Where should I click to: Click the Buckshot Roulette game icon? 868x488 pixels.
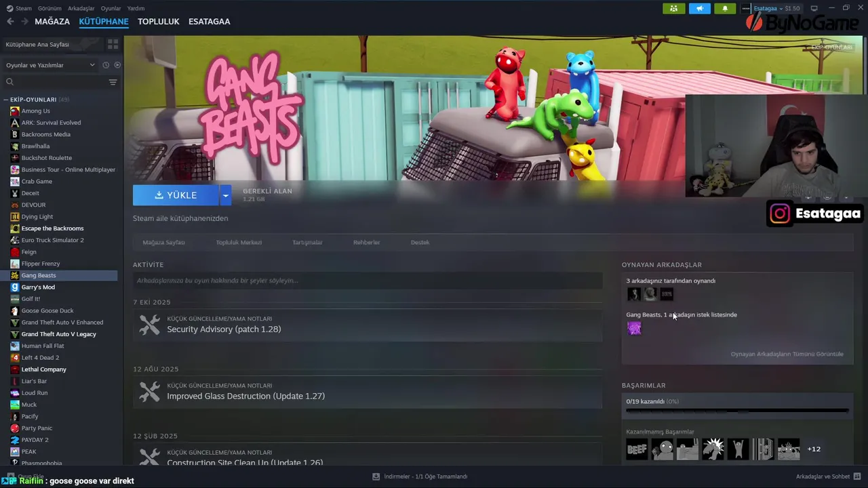15,158
